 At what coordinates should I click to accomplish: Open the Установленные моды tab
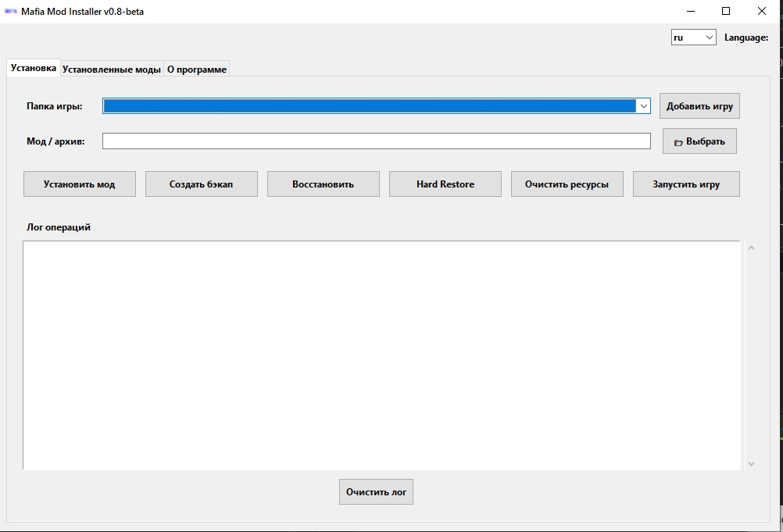[x=112, y=70]
